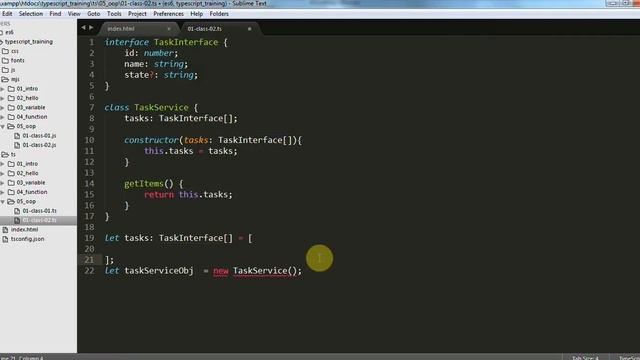Open the Preferences menu

[x=168, y=14]
